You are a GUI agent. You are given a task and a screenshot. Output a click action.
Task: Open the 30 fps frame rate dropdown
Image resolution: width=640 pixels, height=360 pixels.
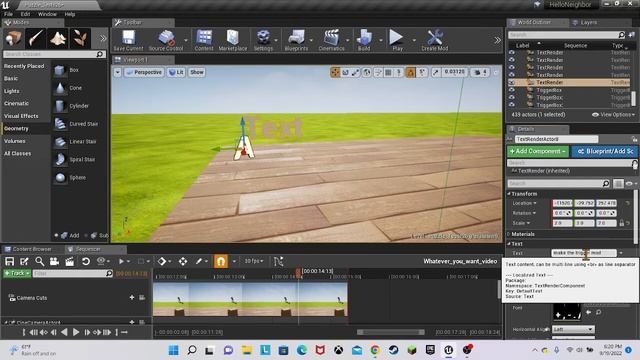[254, 261]
